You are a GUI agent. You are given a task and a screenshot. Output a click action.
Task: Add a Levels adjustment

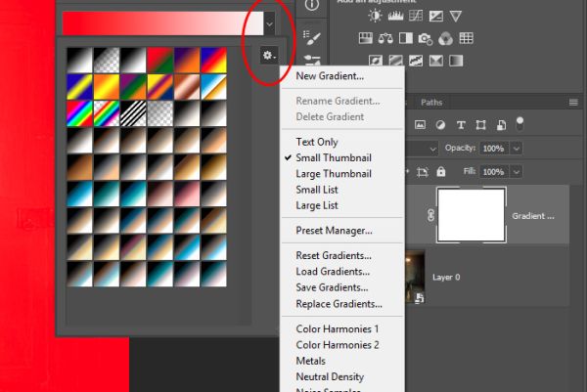pyautogui.click(x=395, y=16)
